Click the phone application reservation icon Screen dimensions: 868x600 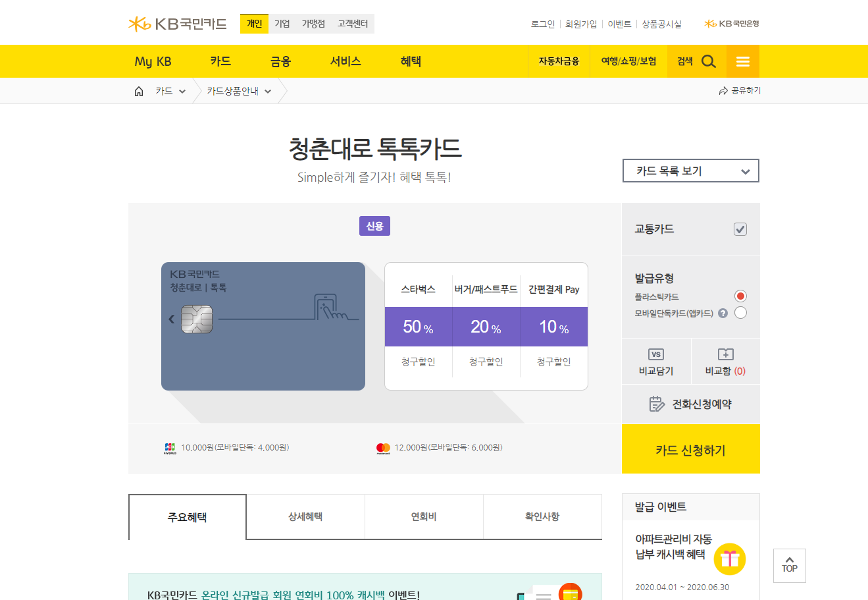pyautogui.click(x=657, y=404)
